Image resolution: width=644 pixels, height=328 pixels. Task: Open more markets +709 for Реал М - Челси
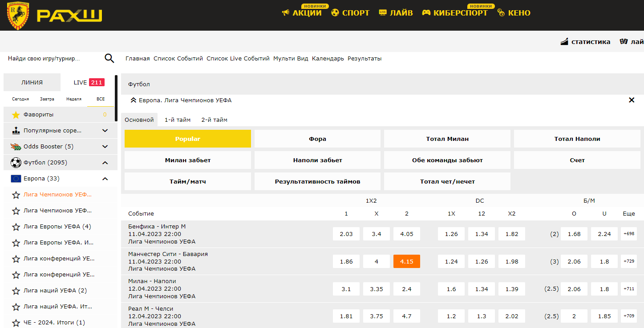coord(629,316)
